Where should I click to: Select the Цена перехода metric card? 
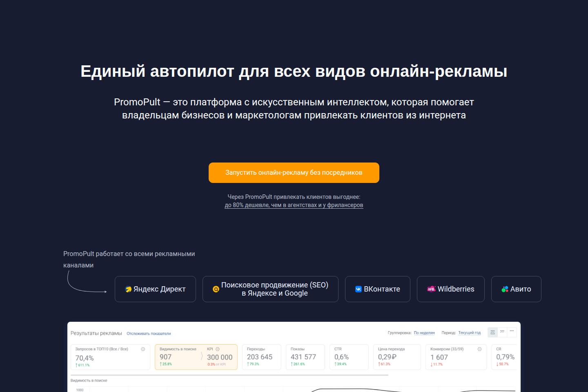pos(397,357)
